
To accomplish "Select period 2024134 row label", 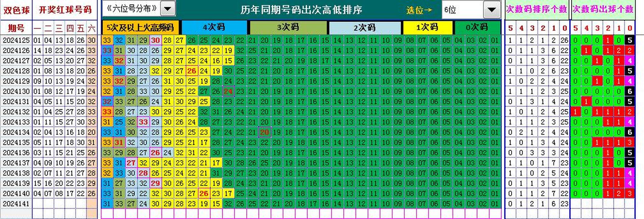I will [16, 132].
